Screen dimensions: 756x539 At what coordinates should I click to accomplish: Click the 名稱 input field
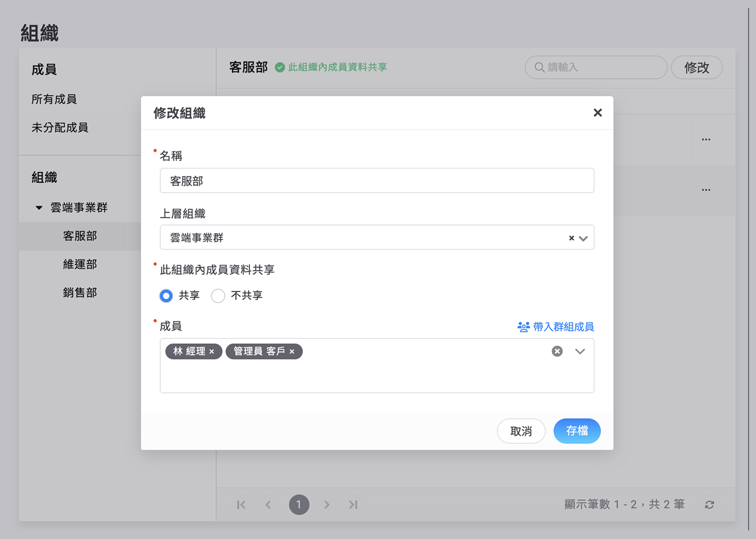point(377,180)
